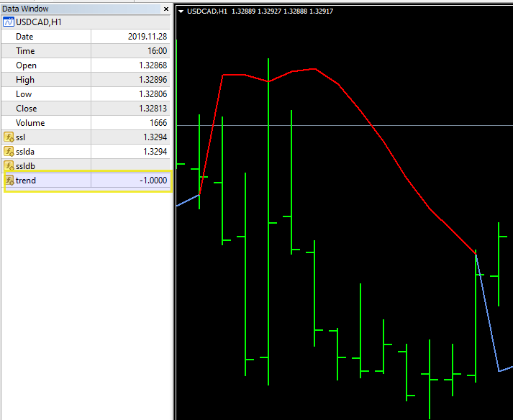513x420 pixels.
Task: Select the Volume row label
Action: (30, 123)
